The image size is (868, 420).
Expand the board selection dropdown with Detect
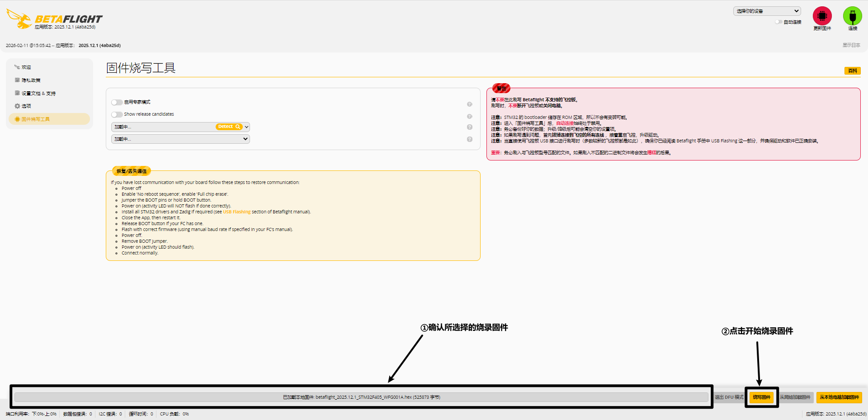247,127
